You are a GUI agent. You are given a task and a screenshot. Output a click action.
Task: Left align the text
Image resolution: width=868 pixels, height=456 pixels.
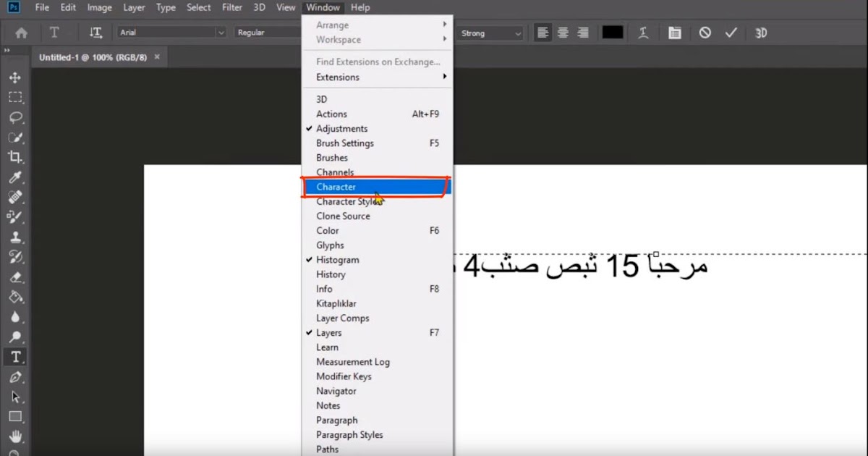point(542,33)
